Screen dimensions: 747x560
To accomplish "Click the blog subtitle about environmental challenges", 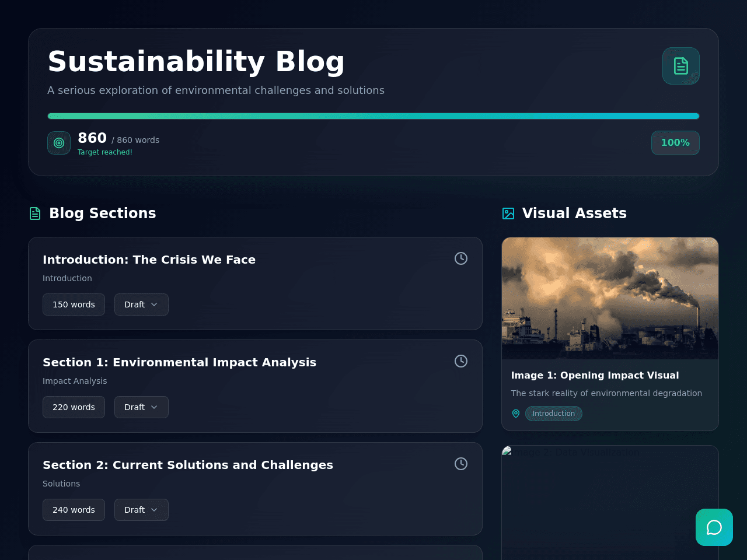I will 216,90.
